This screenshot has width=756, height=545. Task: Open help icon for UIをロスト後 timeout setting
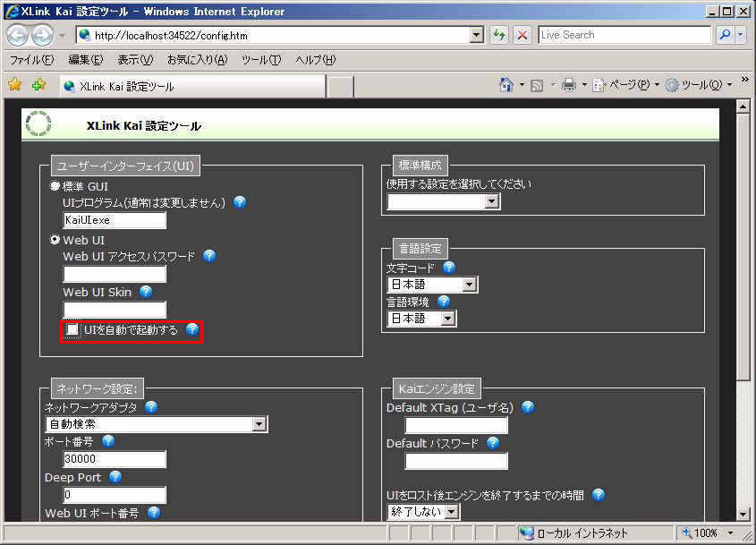point(599,495)
